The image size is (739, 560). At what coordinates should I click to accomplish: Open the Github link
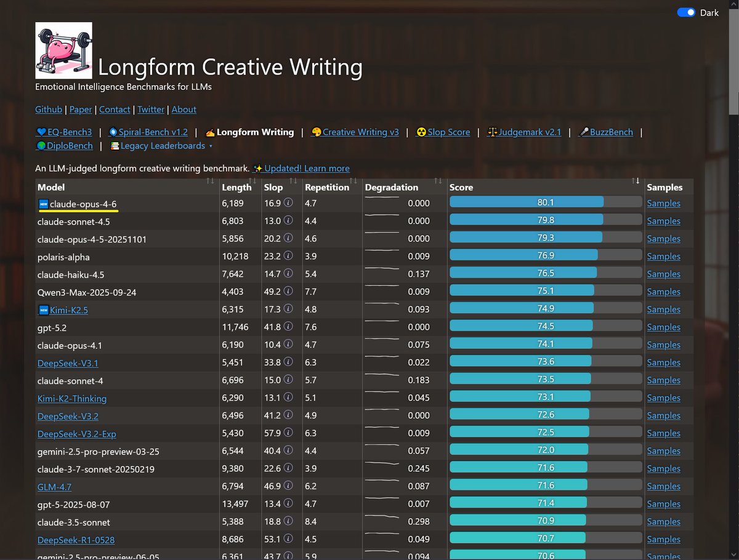tap(49, 110)
